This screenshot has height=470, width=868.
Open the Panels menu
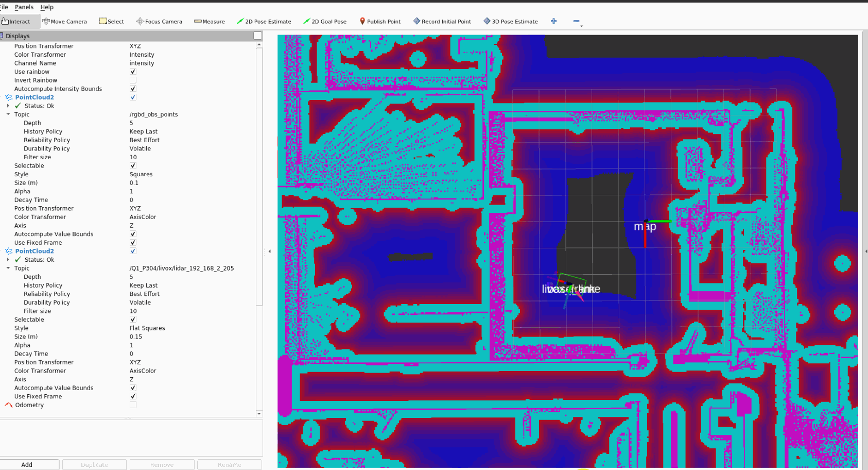point(24,7)
